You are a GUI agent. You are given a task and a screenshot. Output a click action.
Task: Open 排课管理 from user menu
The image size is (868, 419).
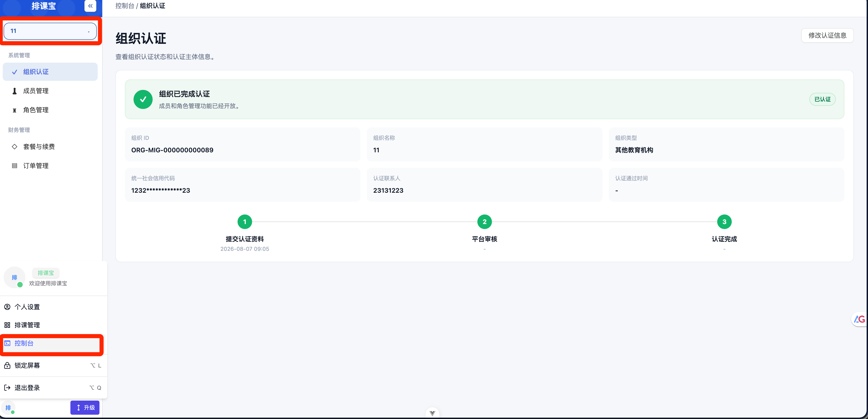(54, 325)
